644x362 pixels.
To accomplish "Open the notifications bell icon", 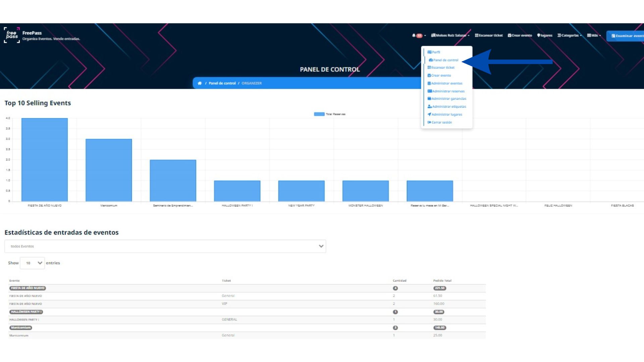I will point(414,35).
